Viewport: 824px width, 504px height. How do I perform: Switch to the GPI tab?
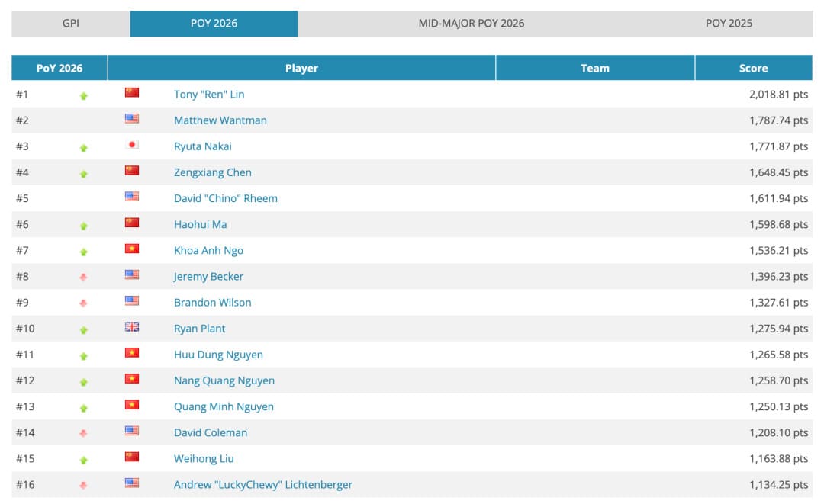coord(71,23)
